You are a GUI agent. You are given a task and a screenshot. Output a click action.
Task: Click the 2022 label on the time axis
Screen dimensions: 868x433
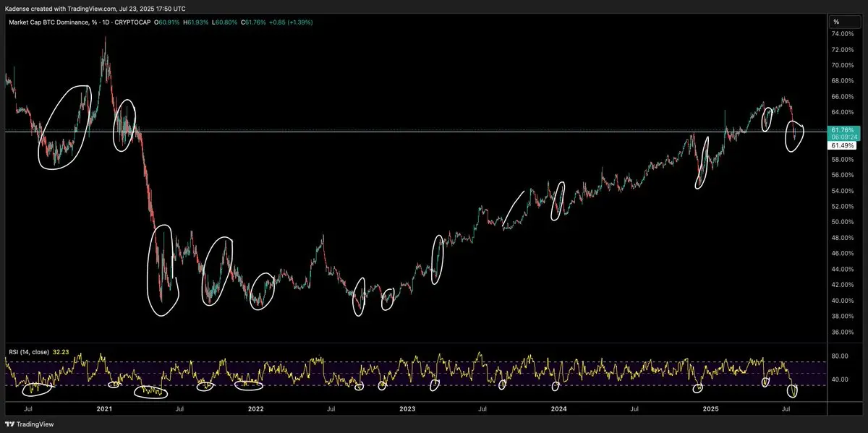[x=256, y=409]
